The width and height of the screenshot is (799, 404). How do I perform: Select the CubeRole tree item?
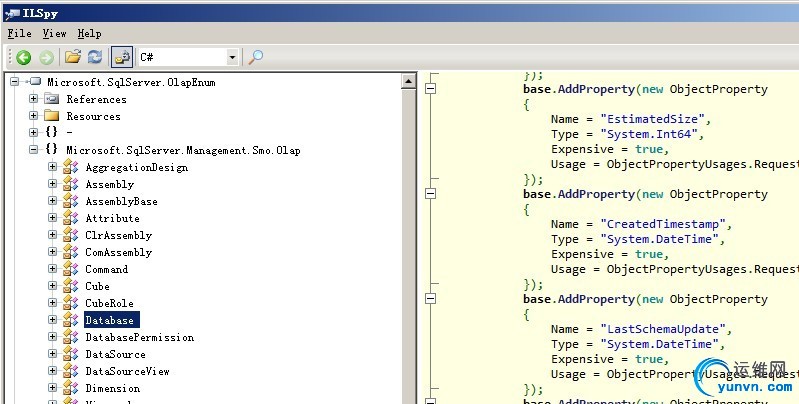[110, 303]
